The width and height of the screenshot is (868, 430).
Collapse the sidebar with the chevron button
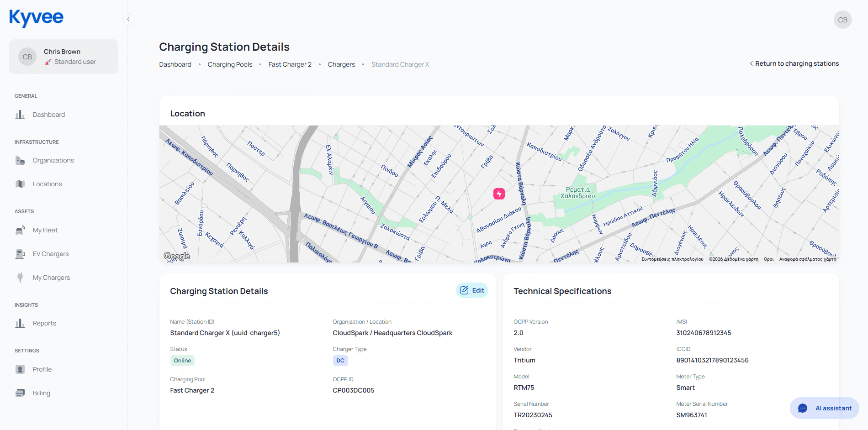click(x=128, y=19)
